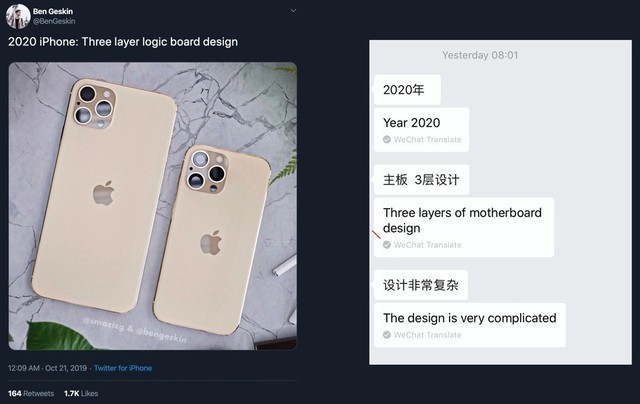Viewport: 640px width, 404px height.
Task: Click WeChat Translate checkmark under motherboard design
Action: coord(387,245)
